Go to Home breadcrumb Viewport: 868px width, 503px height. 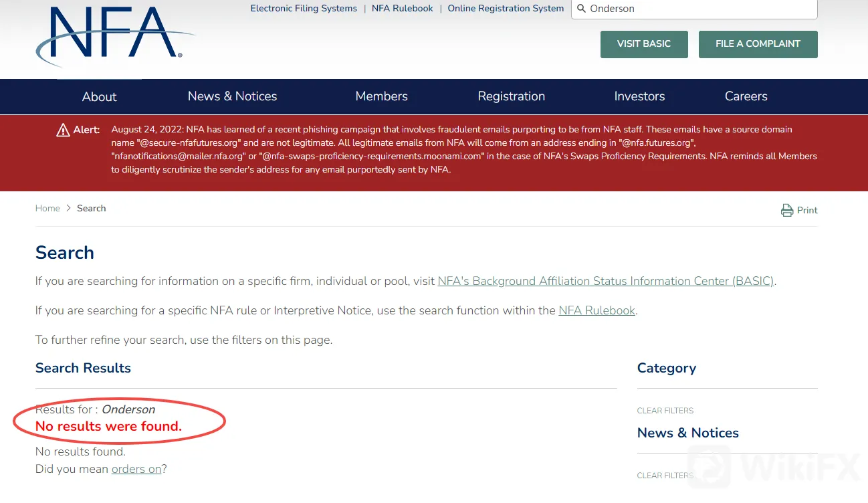(47, 209)
